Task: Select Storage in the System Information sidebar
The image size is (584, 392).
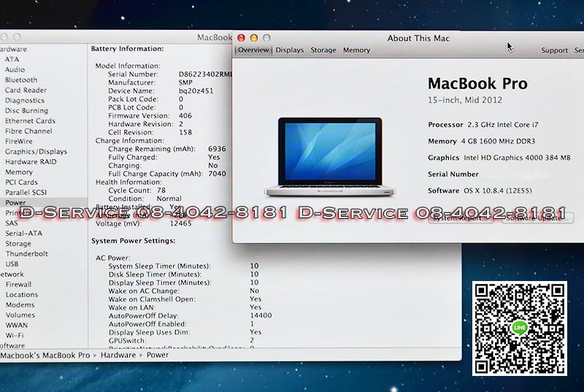Action: point(18,244)
